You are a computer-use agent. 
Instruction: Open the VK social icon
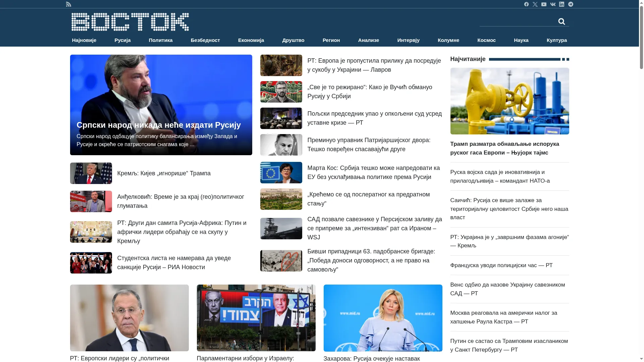click(x=553, y=4)
